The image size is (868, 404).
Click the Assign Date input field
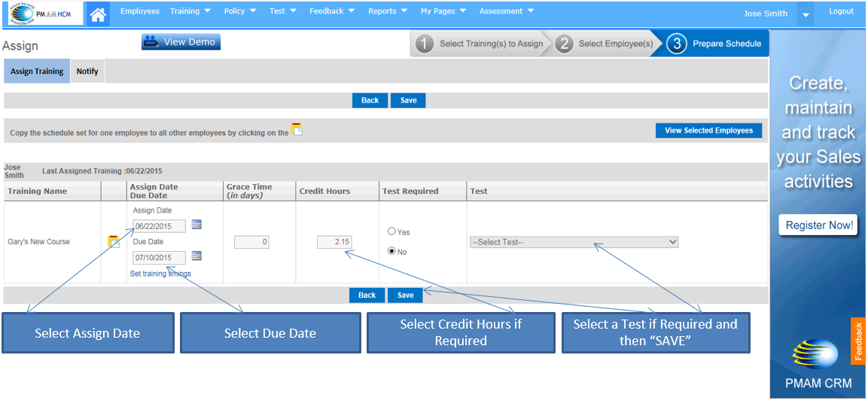point(160,226)
